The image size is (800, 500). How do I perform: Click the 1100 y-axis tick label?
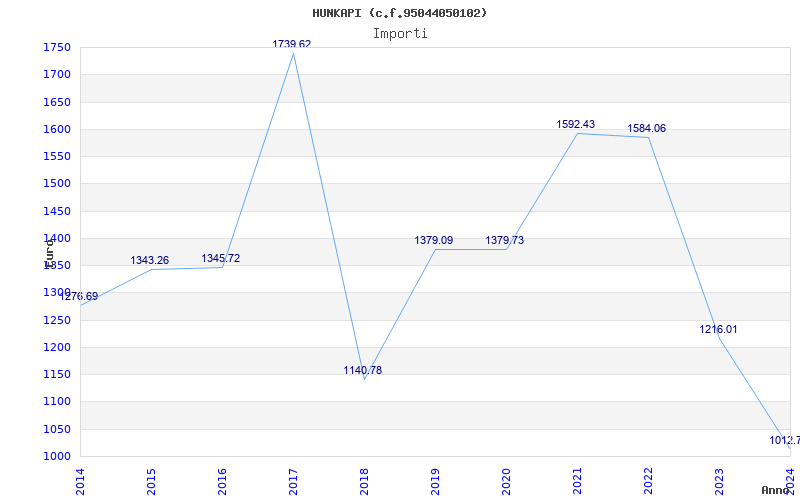[57, 402]
